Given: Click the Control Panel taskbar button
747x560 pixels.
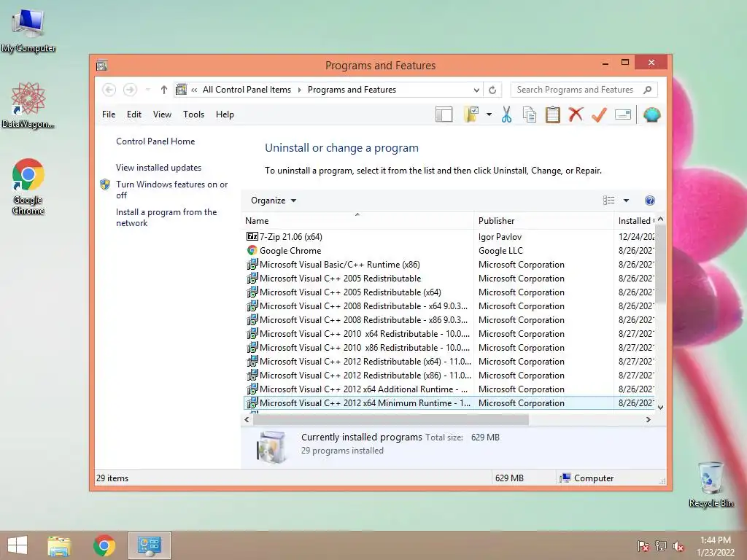Looking at the screenshot, I should 149,545.
